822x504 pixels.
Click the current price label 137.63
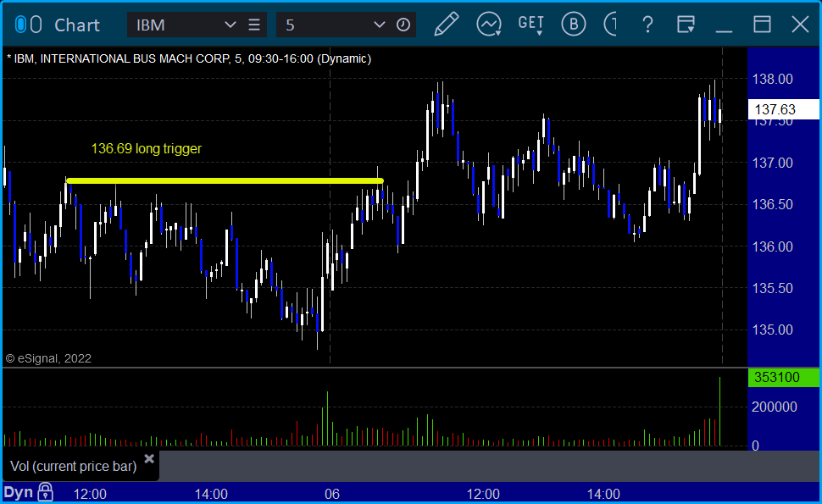(x=783, y=109)
